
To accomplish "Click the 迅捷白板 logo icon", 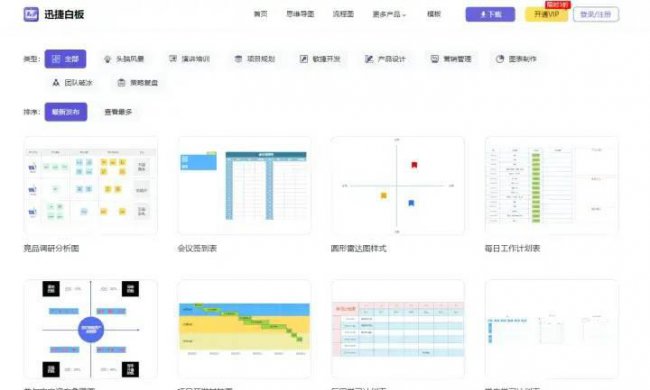I will click(31, 15).
